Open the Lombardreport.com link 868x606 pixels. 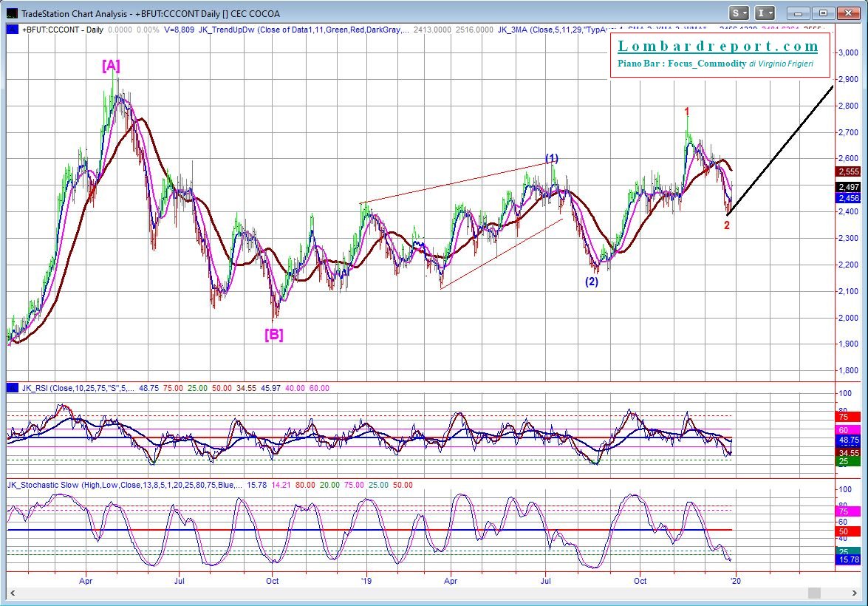tap(718, 46)
